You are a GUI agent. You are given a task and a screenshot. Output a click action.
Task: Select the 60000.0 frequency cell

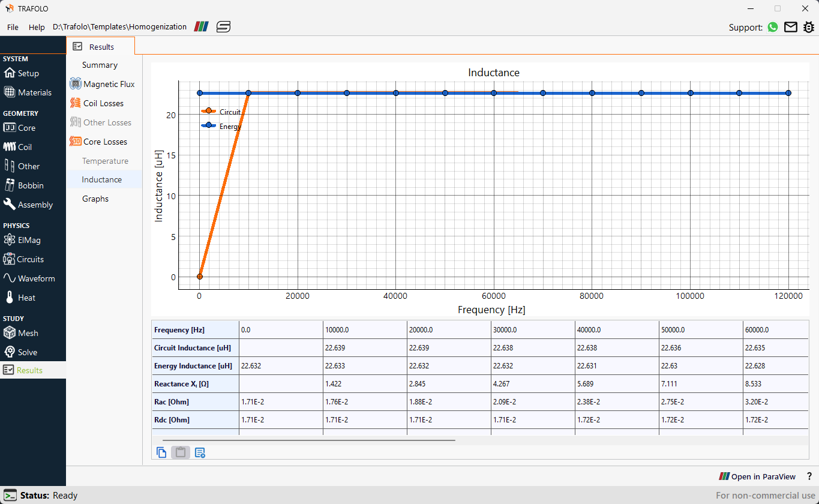tap(776, 330)
